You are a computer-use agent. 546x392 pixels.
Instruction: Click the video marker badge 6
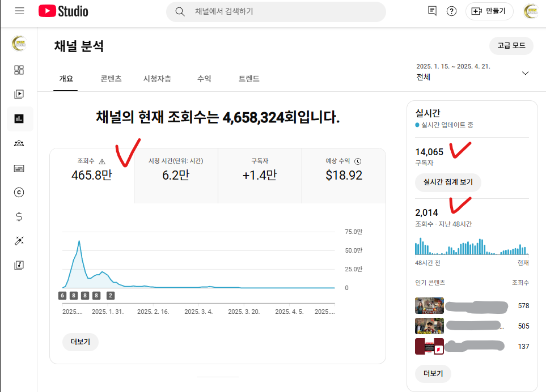(x=62, y=296)
